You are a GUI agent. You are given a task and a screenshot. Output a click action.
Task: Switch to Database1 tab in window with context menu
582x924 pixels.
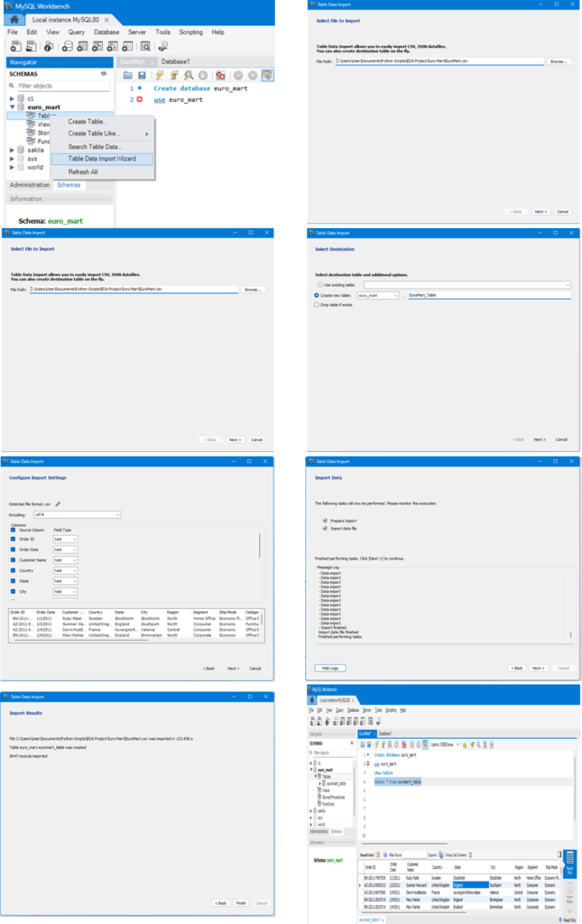pos(176,61)
